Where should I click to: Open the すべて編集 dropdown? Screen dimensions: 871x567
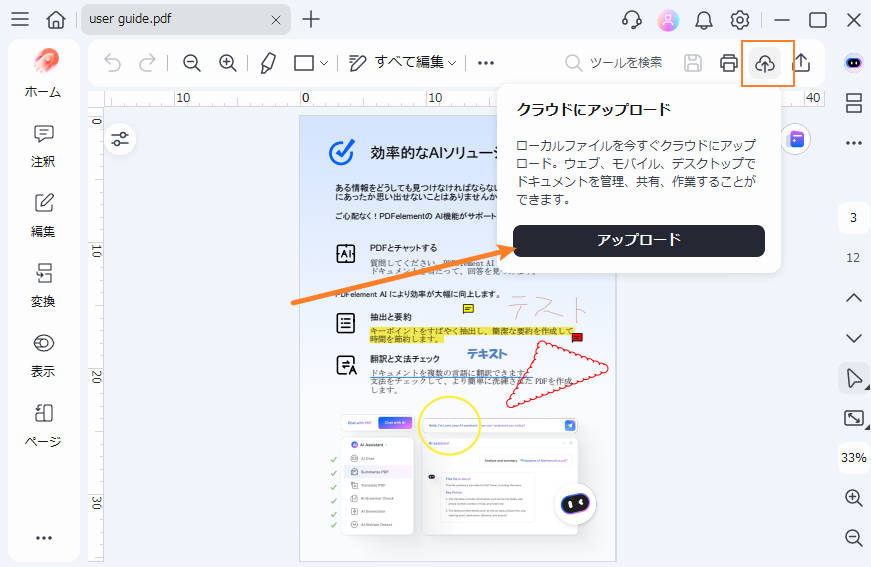403,62
